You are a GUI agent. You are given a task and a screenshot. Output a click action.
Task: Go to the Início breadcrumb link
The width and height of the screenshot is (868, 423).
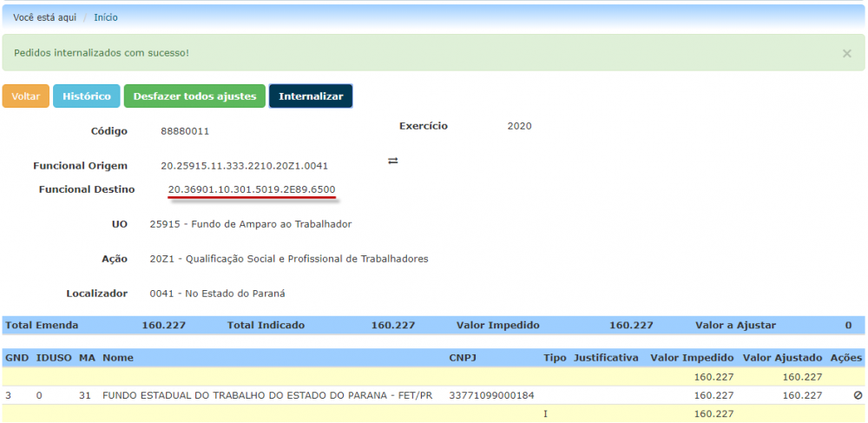tap(106, 17)
